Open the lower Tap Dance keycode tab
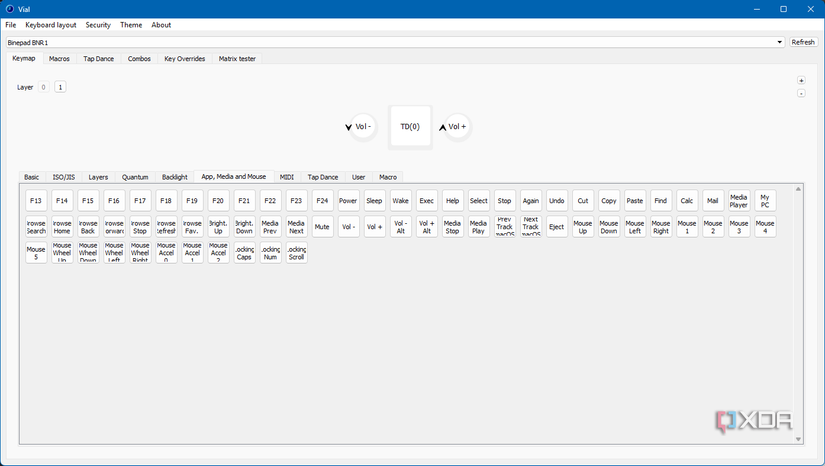Image resolution: width=825 pixels, height=466 pixels. [x=323, y=177]
